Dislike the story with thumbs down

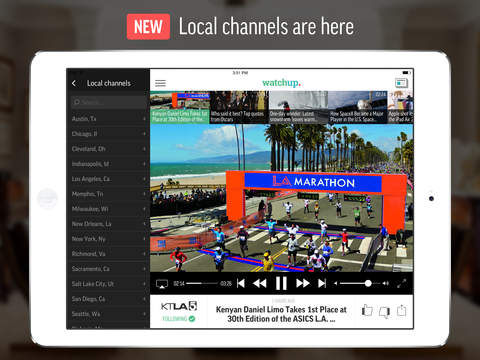coord(384,312)
